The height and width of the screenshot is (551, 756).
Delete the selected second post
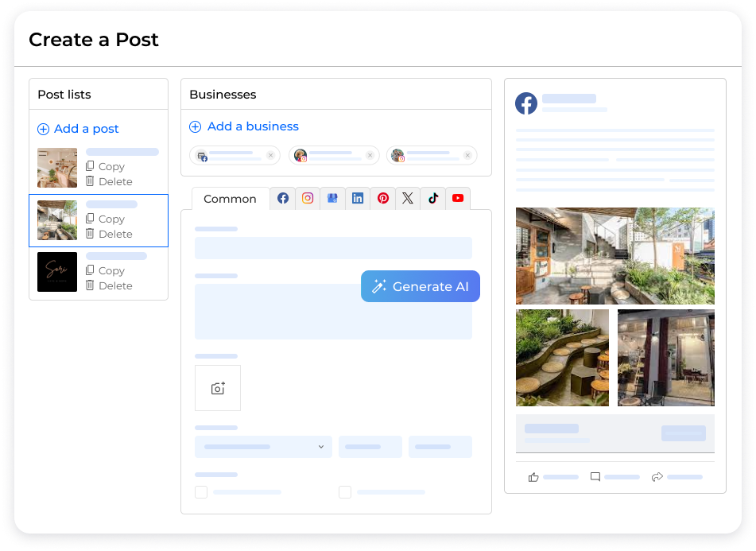109,234
